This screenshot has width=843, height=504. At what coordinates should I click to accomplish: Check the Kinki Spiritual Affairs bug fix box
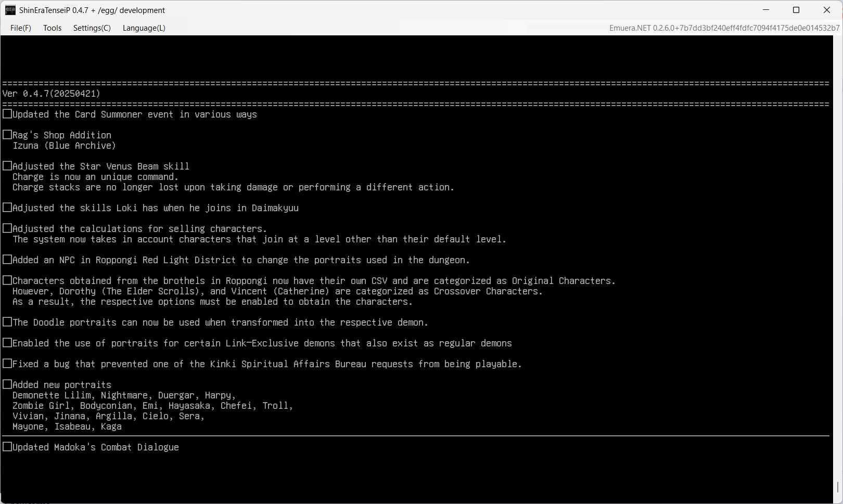[x=7, y=364]
